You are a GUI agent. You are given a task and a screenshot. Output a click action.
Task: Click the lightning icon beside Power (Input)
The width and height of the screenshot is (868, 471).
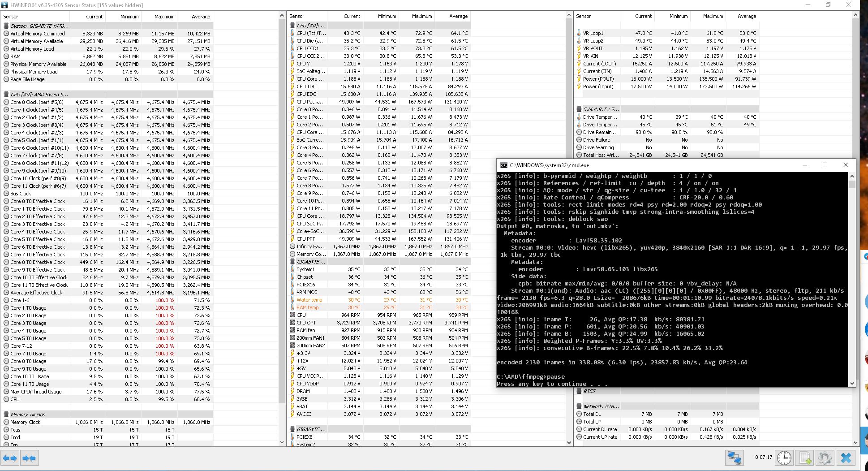click(x=579, y=86)
